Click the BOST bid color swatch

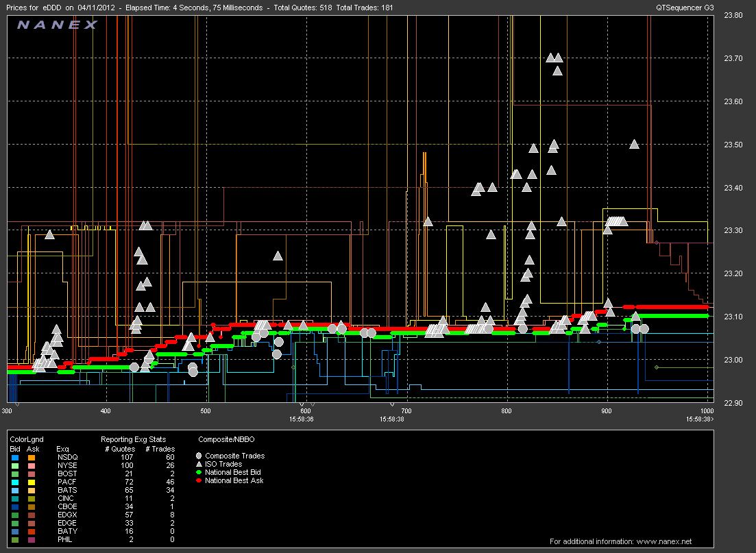[x=15, y=474]
